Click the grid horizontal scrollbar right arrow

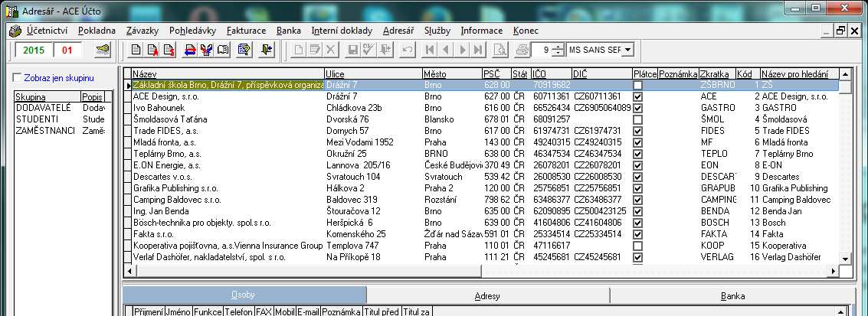pyautogui.click(x=834, y=272)
